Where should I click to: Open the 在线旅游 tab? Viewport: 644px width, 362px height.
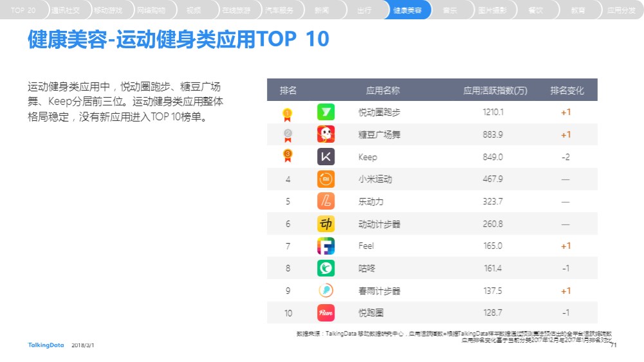point(236,10)
